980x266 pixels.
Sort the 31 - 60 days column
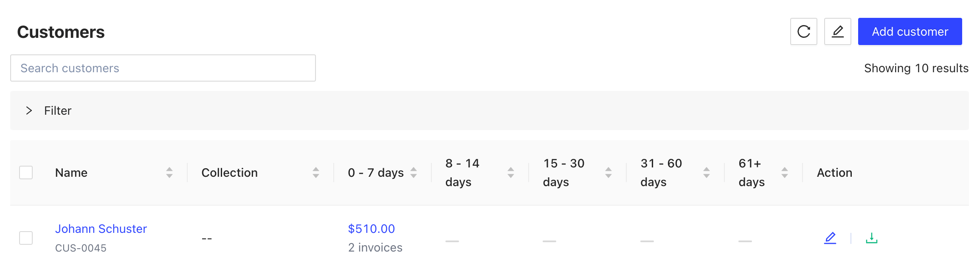point(707,173)
